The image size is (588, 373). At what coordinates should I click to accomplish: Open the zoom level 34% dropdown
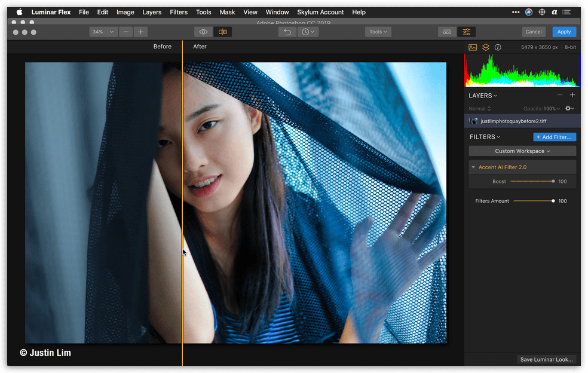103,32
